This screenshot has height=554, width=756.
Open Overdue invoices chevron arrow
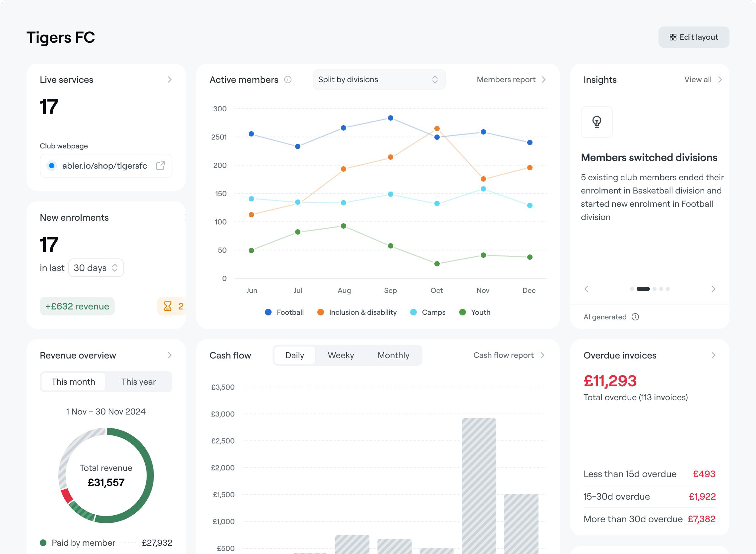713,356
